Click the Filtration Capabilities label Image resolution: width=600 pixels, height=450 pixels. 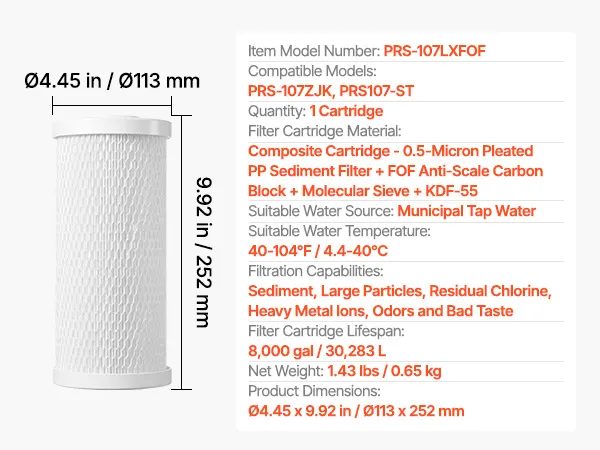(x=316, y=271)
